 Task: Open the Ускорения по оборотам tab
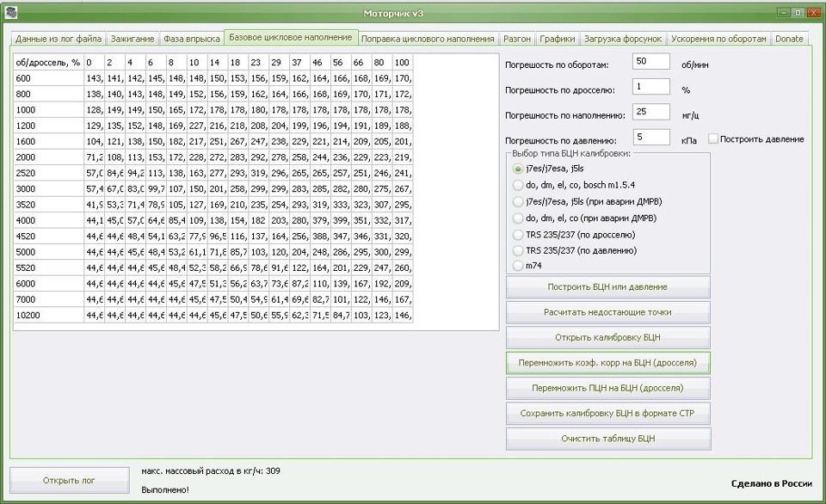tap(718, 39)
